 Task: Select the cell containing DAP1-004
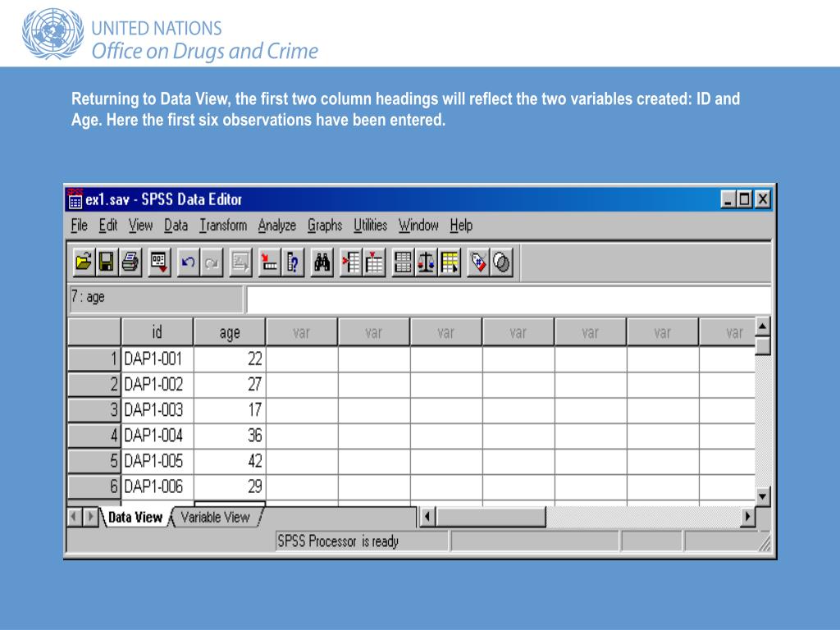[x=157, y=436]
